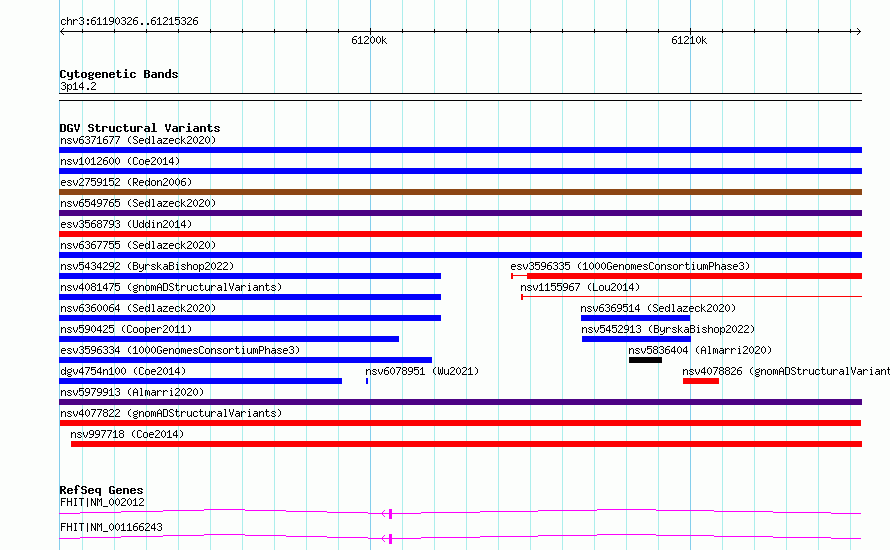Viewport: 890px width, 550px height.
Task: Click the black bar for nsv5836404
Action: click(645, 360)
